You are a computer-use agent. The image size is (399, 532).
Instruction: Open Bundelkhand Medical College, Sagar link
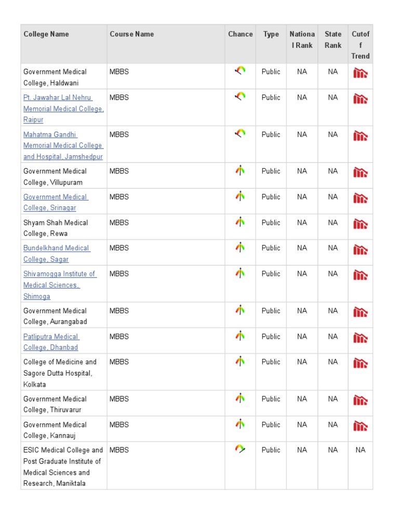tap(57, 254)
